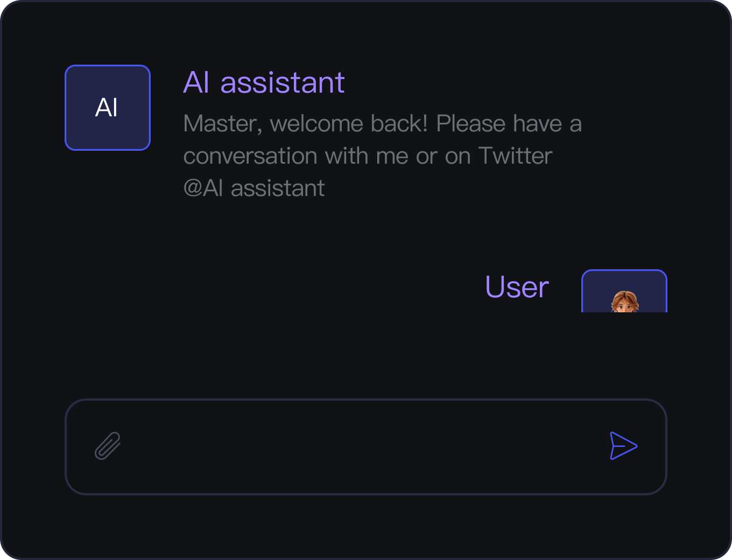This screenshot has height=560, width=732.
Task: Click the "AI assistant" name heading
Action: pos(264,82)
